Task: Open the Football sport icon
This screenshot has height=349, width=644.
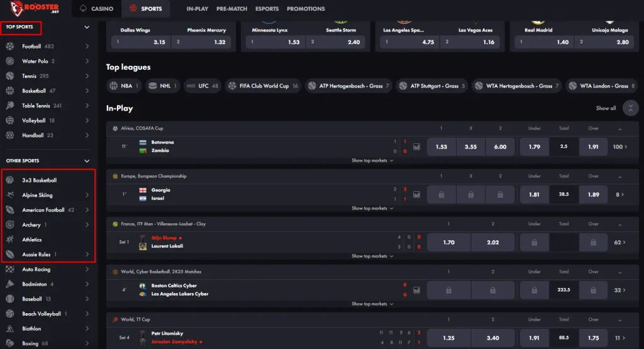Action: [10, 47]
